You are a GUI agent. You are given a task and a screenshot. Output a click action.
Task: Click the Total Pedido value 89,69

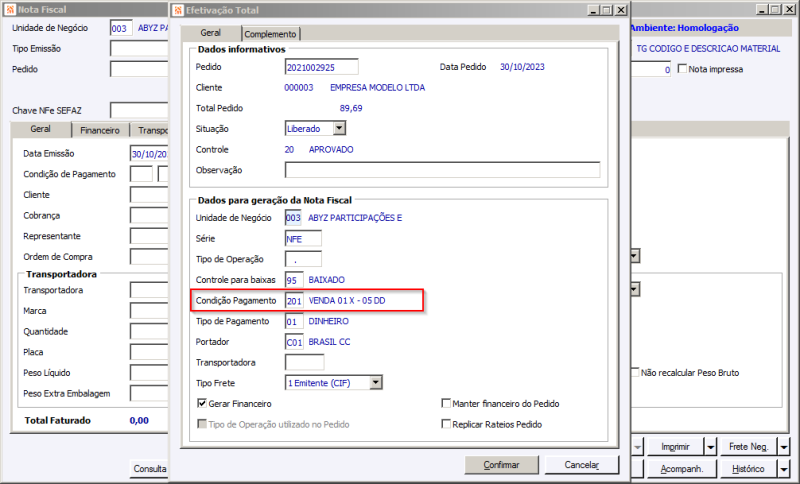tap(351, 108)
